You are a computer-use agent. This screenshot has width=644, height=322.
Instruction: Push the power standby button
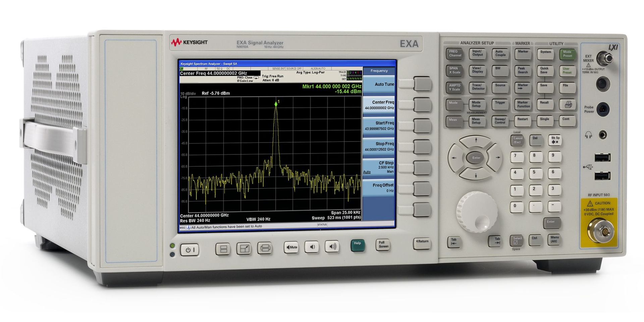click(190, 250)
